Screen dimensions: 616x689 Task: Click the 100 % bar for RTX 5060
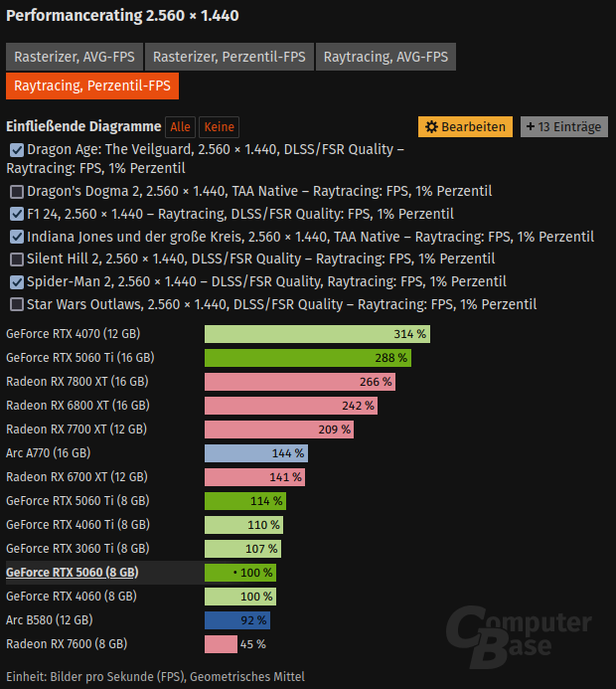(240, 573)
